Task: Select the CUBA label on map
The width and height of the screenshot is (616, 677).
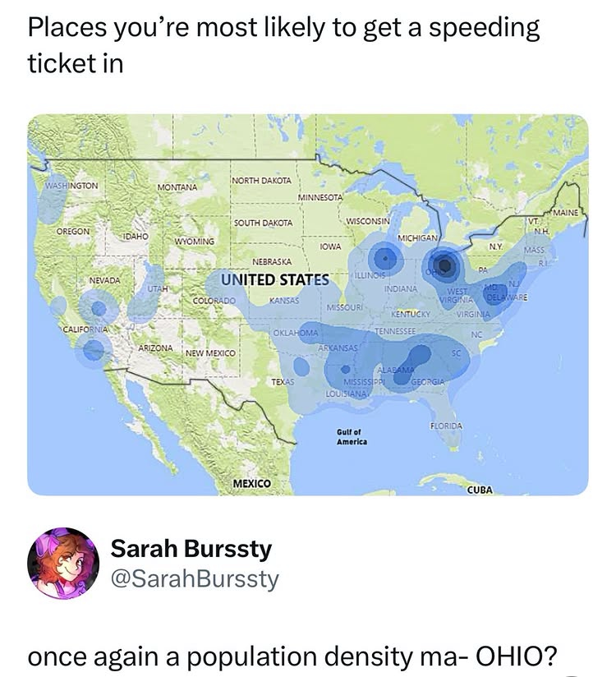Action: [x=480, y=490]
